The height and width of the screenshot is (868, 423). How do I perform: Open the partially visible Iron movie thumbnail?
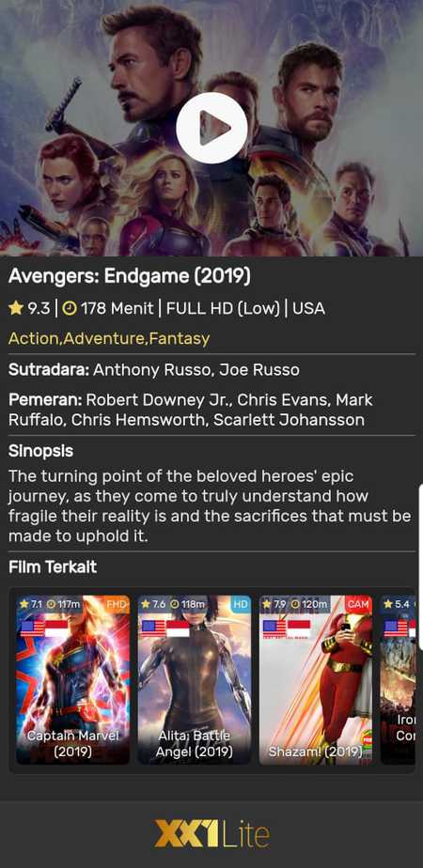click(x=398, y=680)
